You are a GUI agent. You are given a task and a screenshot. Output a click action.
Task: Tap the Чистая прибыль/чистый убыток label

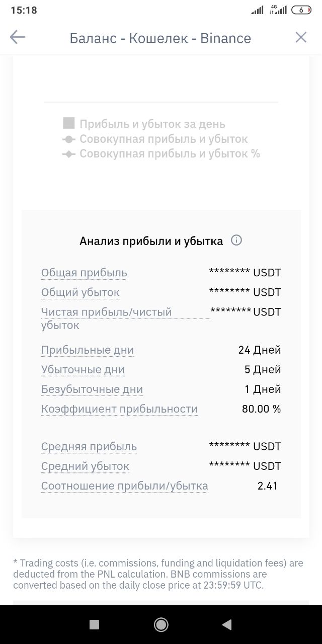(x=107, y=318)
